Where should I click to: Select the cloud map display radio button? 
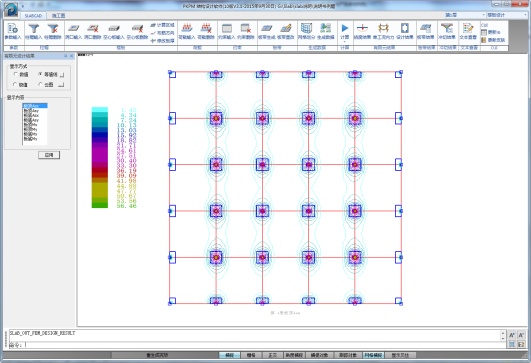40,84
